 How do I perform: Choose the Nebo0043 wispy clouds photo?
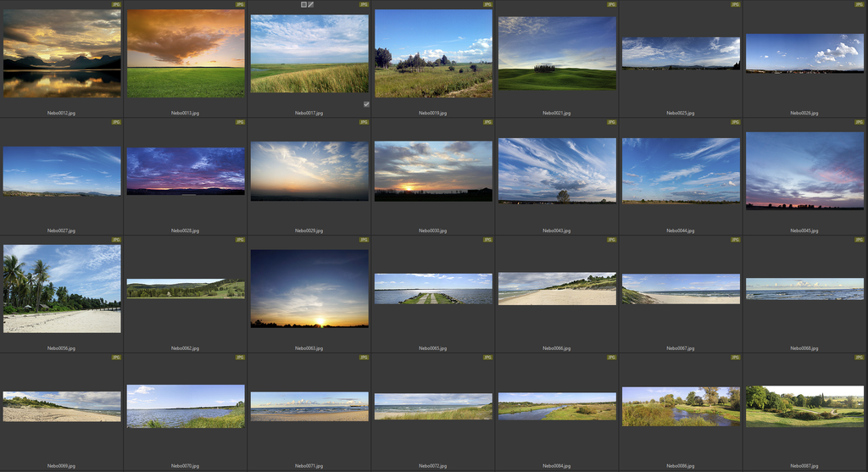(x=557, y=171)
